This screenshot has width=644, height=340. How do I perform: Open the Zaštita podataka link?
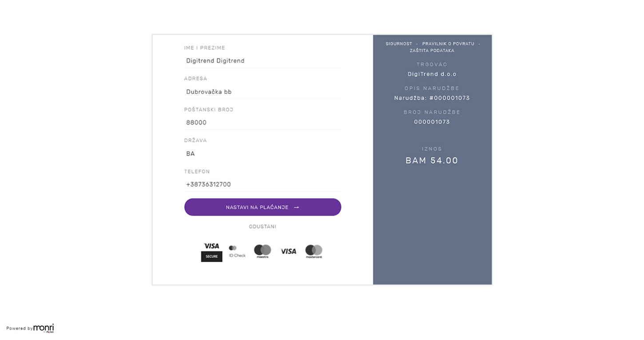click(x=432, y=51)
